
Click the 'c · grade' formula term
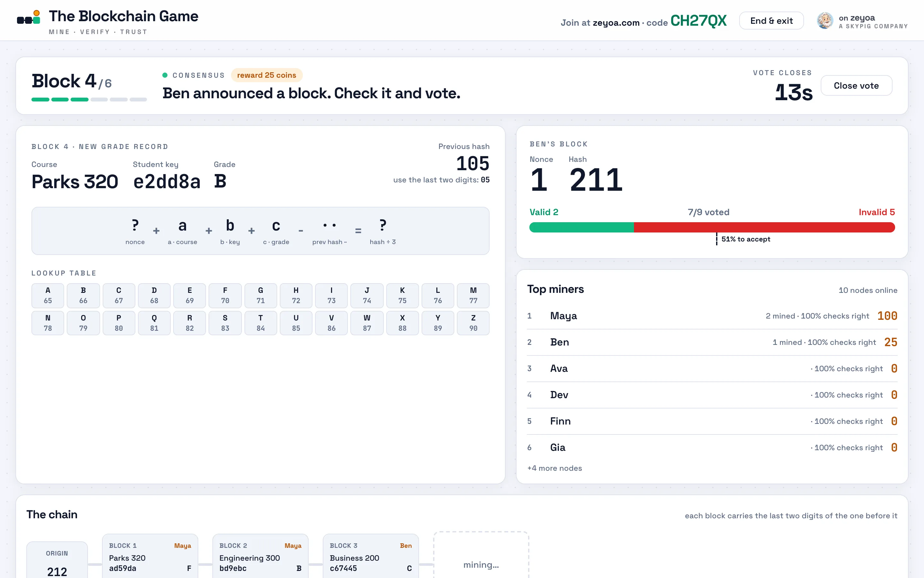(276, 231)
